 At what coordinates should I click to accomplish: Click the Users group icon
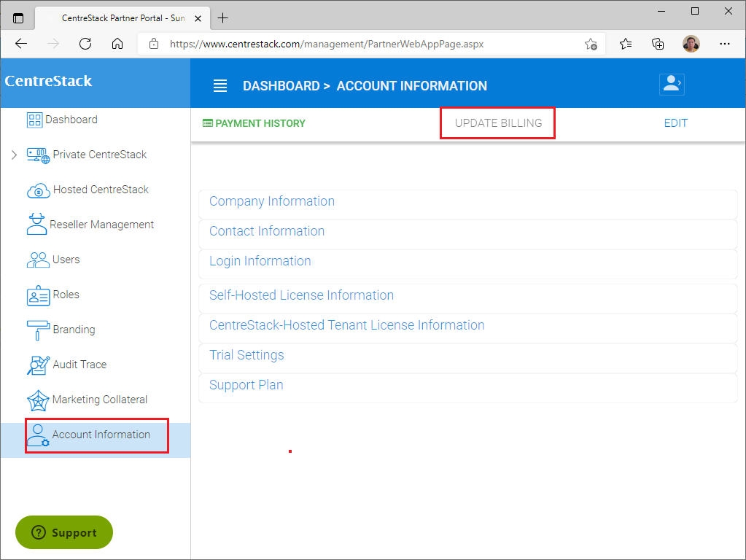click(x=38, y=260)
